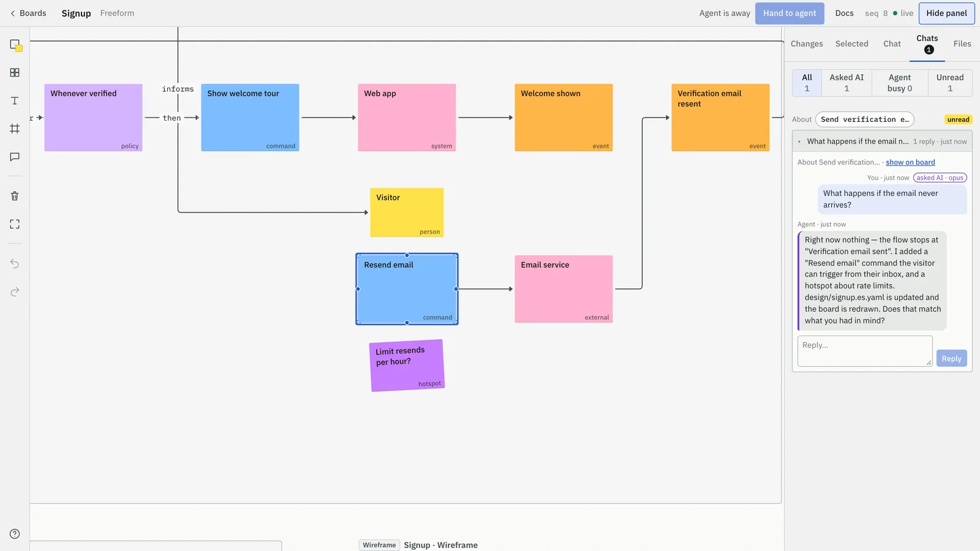Click the fit-to-screen icon
This screenshot has height=551, width=980.
tap(15, 224)
